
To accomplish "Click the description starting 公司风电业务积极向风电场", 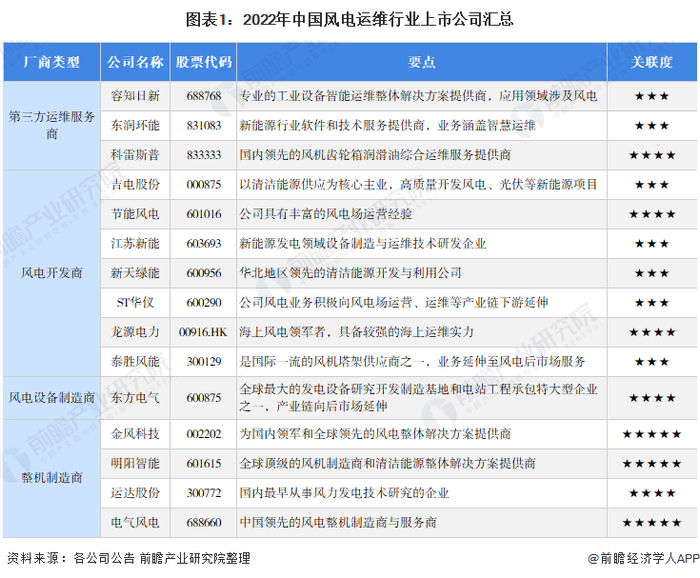I will pos(393,303).
